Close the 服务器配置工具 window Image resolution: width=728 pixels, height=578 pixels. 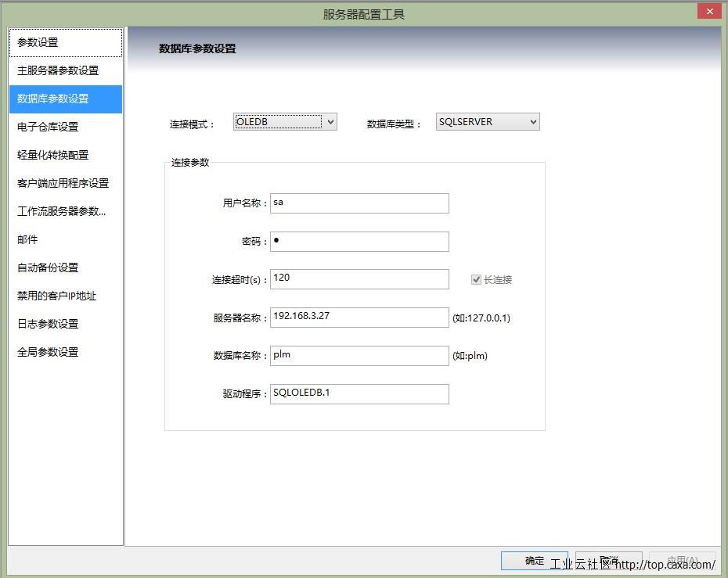[709, 11]
